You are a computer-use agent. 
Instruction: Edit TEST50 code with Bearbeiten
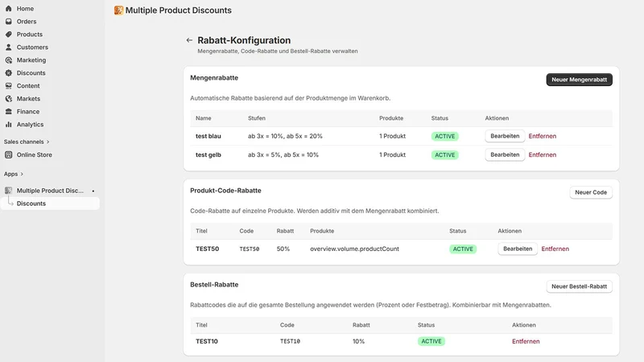(x=518, y=249)
